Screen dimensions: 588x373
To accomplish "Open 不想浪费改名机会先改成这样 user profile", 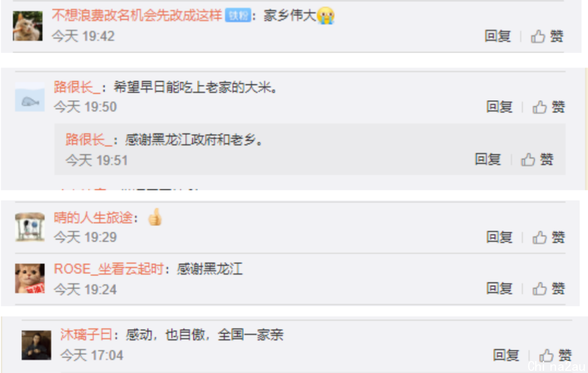I will tap(137, 15).
